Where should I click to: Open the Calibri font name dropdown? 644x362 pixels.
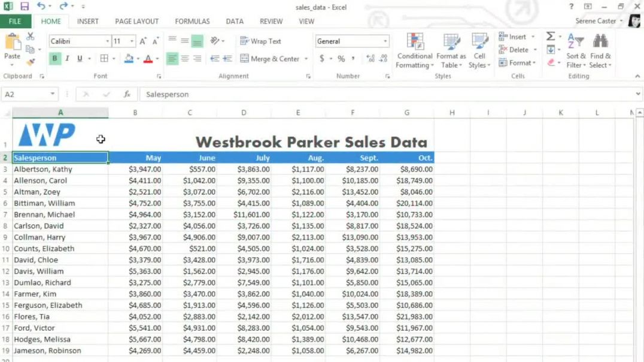click(x=107, y=41)
